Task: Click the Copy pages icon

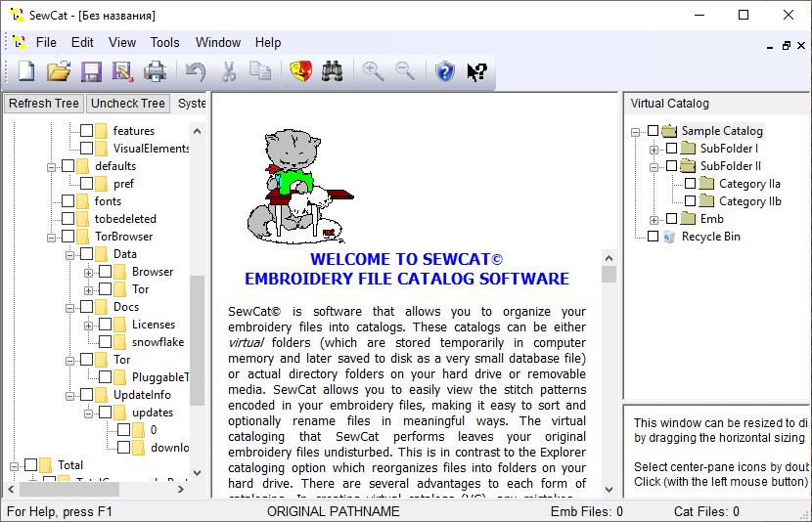Action: coord(260,71)
